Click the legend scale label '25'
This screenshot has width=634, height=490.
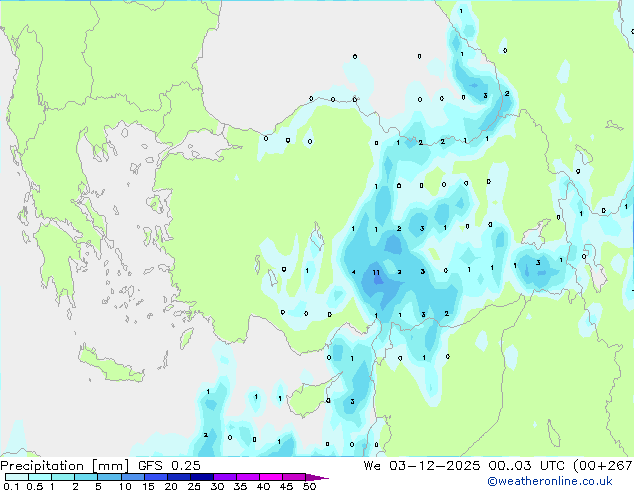click(194, 486)
